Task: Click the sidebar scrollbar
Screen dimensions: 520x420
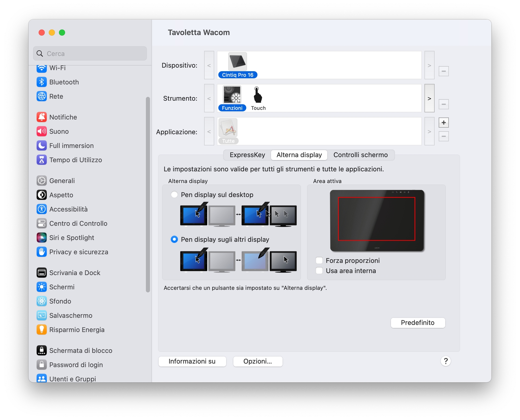Action: coord(148,194)
